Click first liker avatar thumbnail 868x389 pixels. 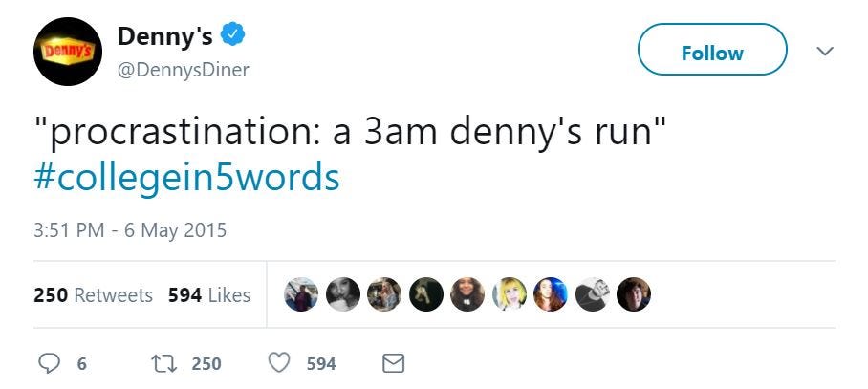coord(301,295)
